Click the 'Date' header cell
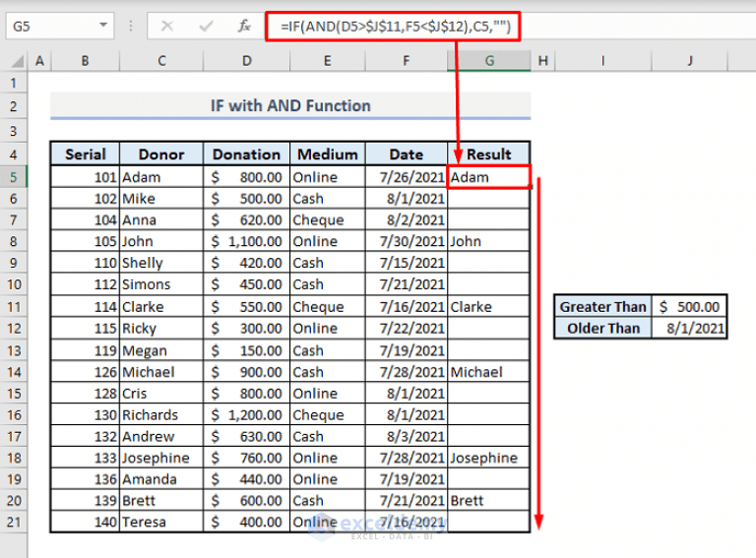Viewport: 756px width, 558px height. pyautogui.click(x=407, y=155)
